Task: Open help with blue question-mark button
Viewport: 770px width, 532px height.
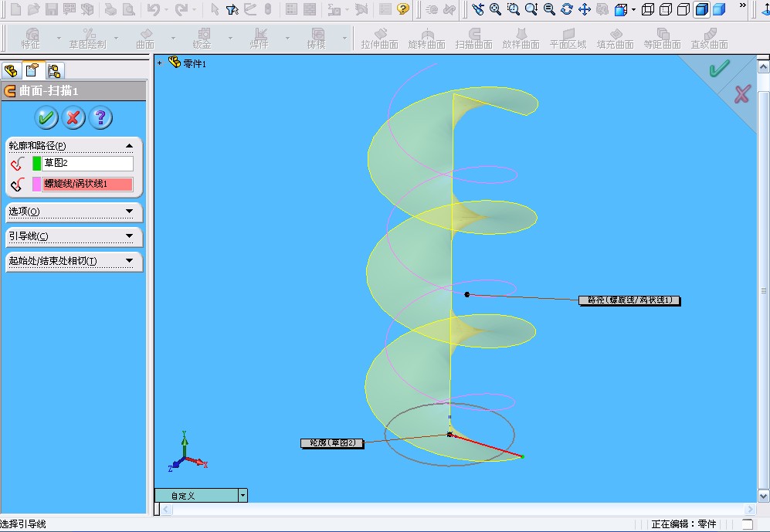Action: [x=100, y=118]
